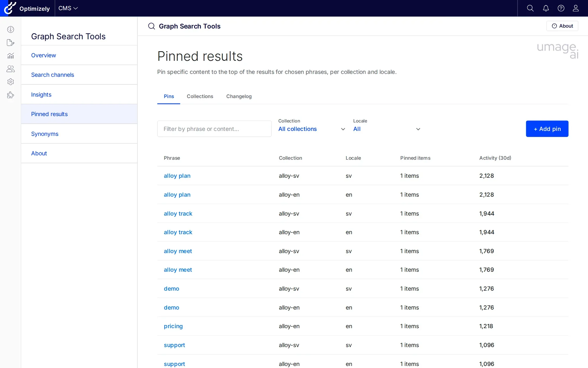Open Insights in the side menu
Viewport: 588px width, 368px height.
[79, 95]
